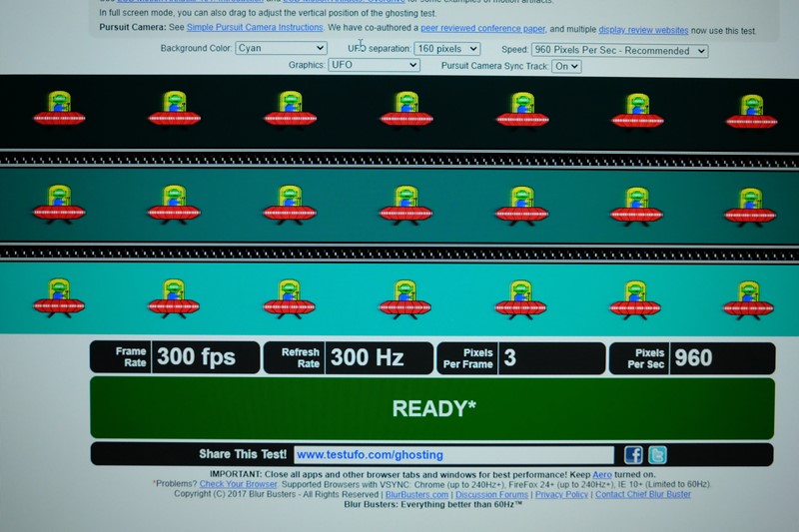Open the Discussion Forums link
This screenshot has height=532, width=799.
[486, 494]
